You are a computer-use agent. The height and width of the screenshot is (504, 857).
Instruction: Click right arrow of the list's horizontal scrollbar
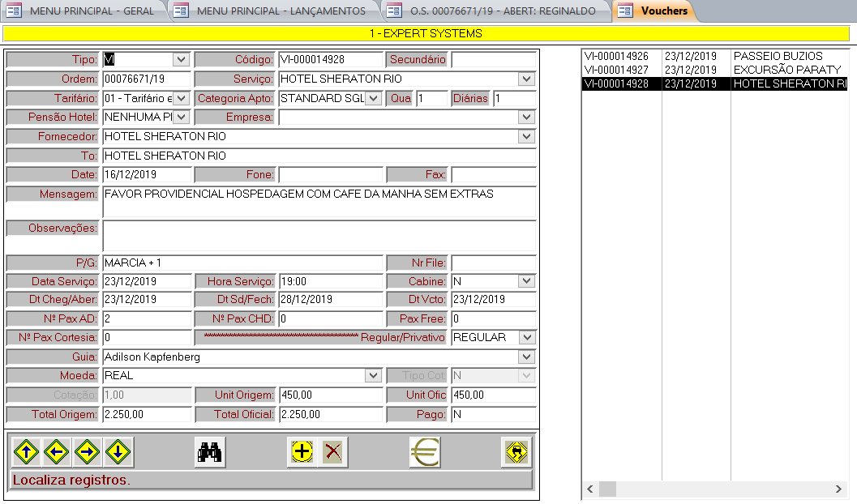[x=839, y=489]
